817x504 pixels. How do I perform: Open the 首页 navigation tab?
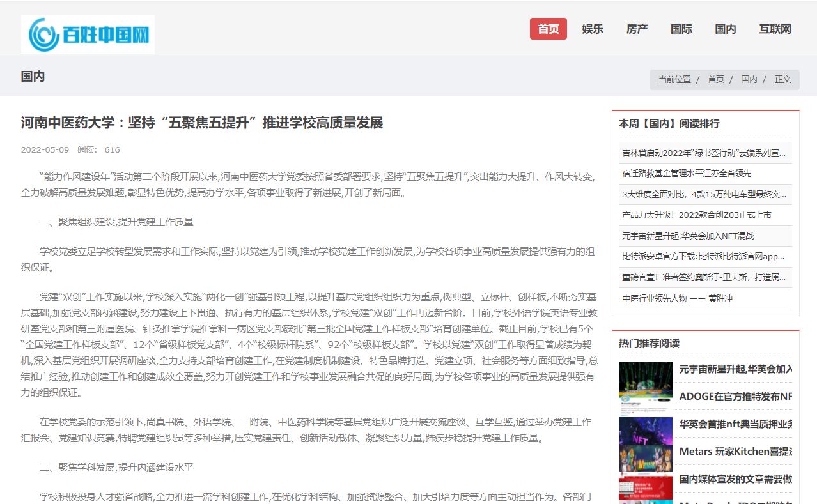point(548,29)
